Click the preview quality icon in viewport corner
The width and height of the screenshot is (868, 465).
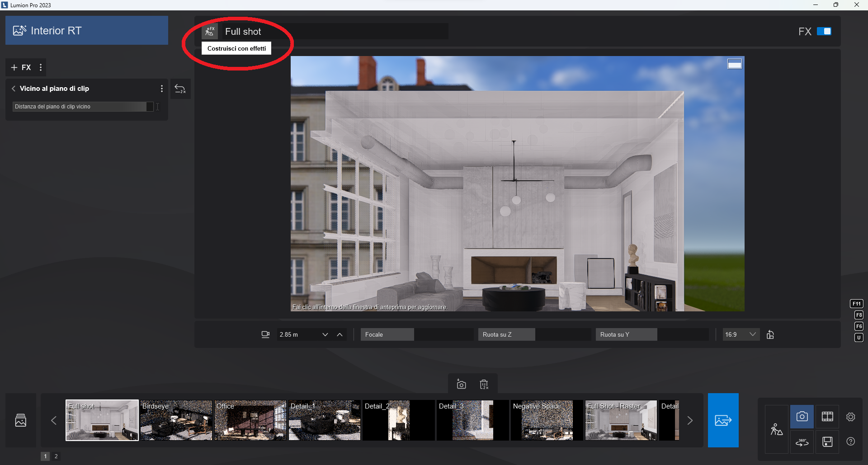pyautogui.click(x=734, y=64)
